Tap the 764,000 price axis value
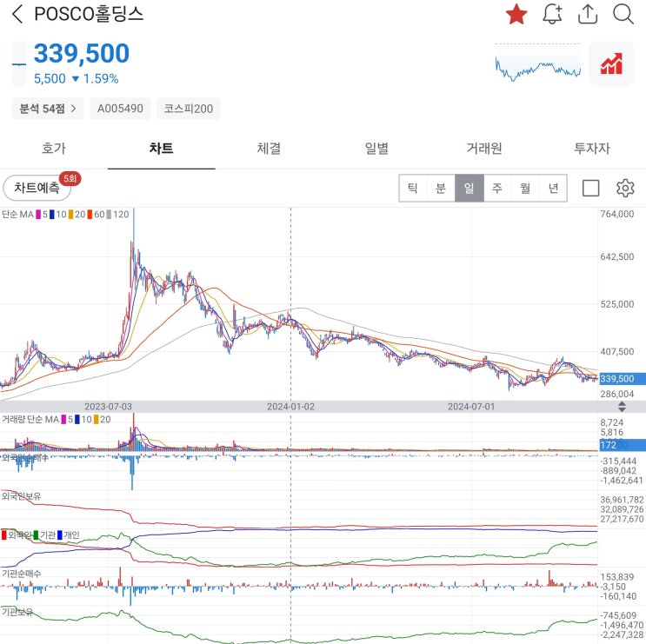 (x=617, y=214)
